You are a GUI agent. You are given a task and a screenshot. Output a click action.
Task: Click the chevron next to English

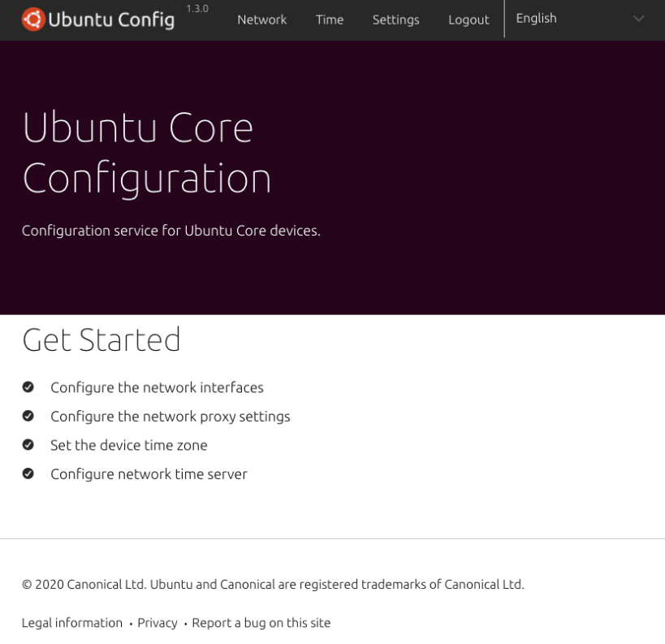tap(638, 19)
